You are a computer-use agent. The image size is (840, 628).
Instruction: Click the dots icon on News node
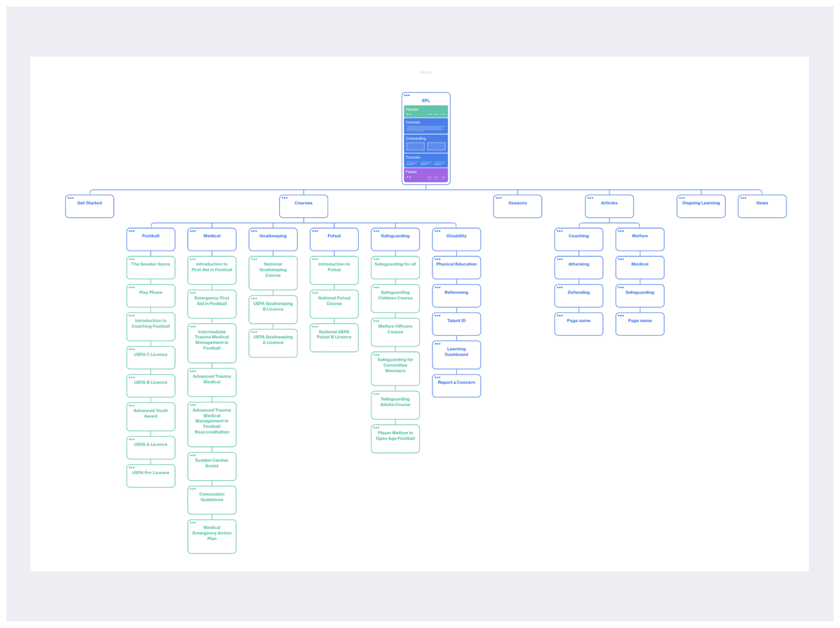743,198
